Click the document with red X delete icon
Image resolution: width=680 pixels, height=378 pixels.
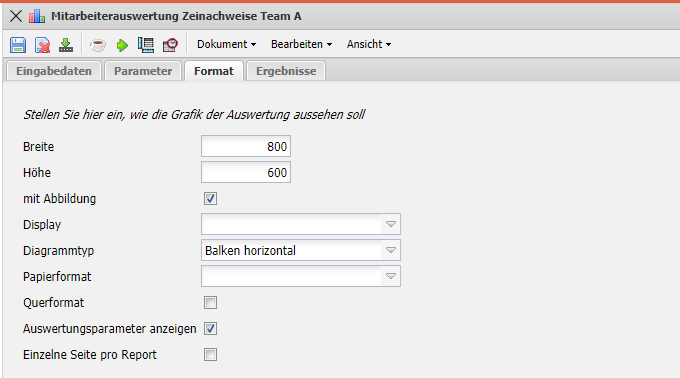tap(42, 45)
